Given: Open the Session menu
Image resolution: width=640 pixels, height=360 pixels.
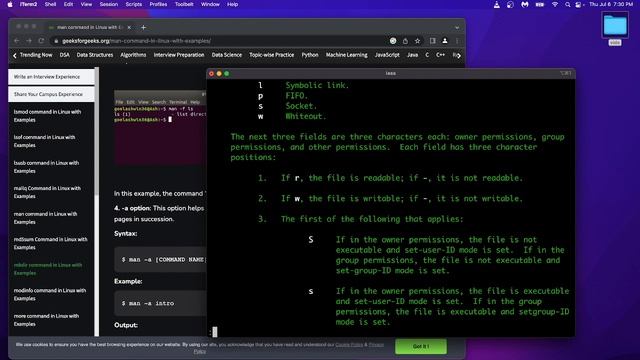Looking at the screenshot, I should 109,4.
